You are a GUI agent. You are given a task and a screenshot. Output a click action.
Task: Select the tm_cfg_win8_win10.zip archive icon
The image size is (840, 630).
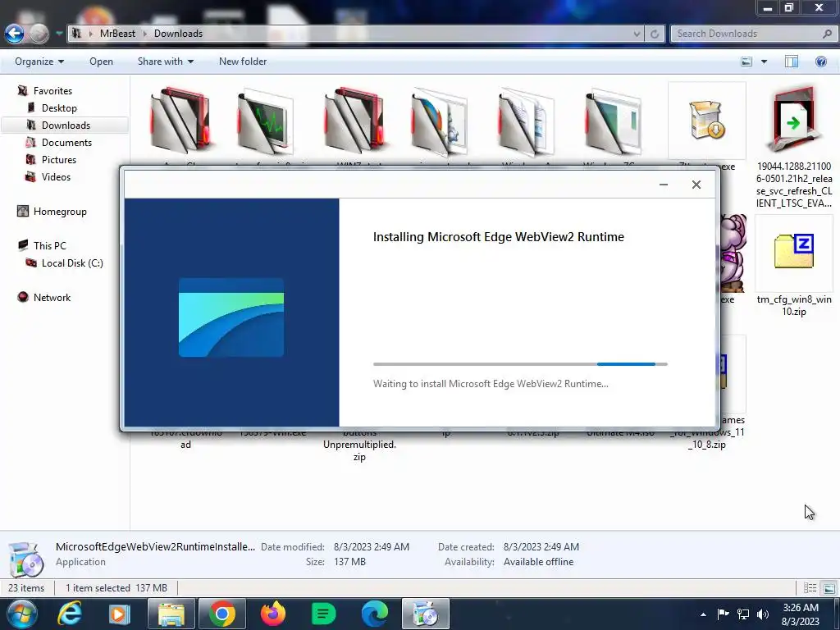[794, 251]
